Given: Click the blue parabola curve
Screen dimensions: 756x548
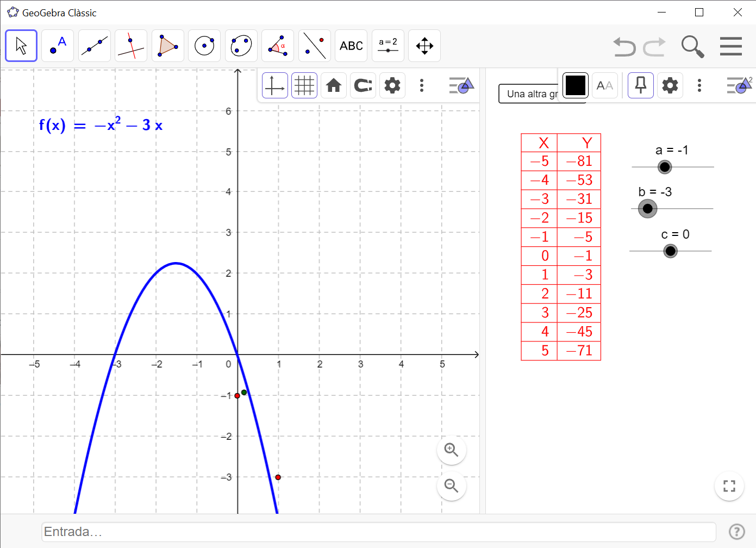Looking at the screenshot, I should tap(176, 264).
